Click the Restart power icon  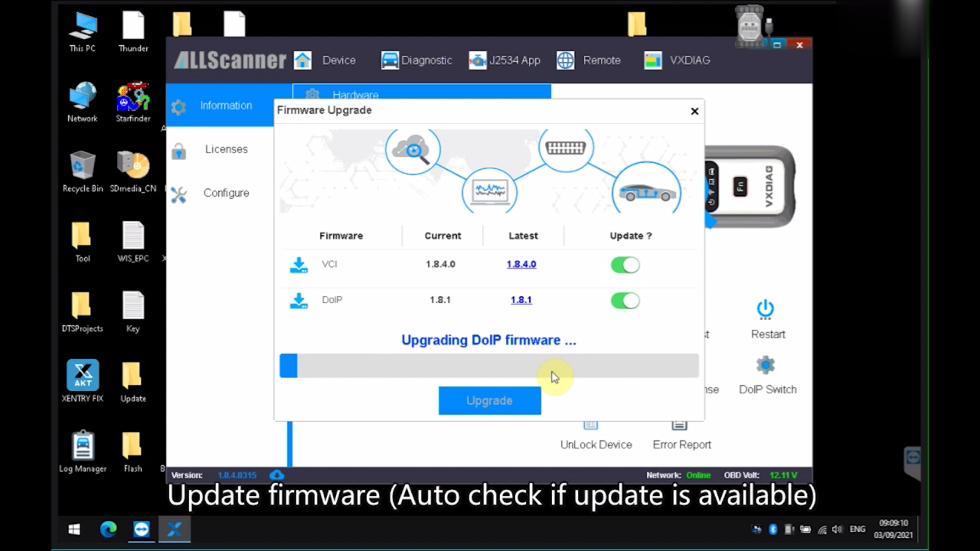click(x=766, y=309)
